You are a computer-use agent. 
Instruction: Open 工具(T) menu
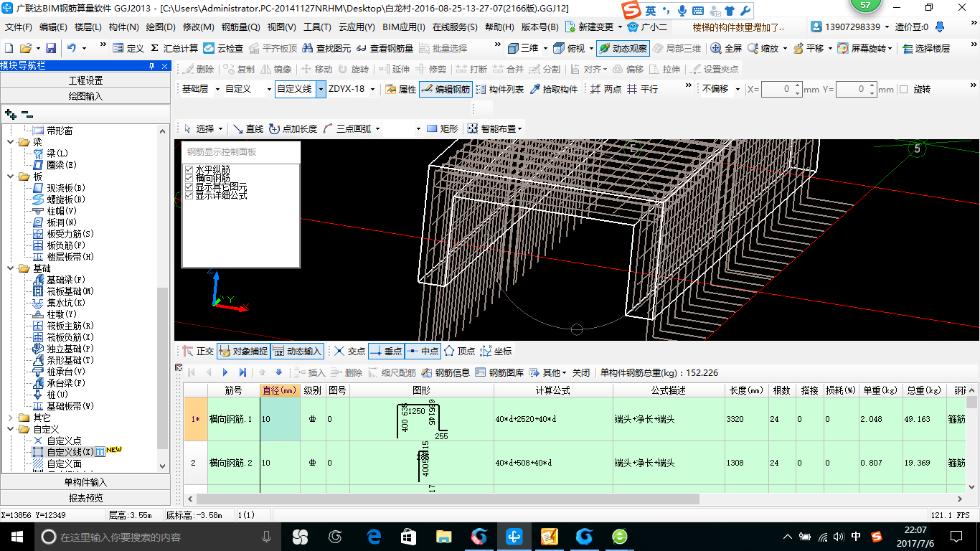pyautogui.click(x=317, y=27)
